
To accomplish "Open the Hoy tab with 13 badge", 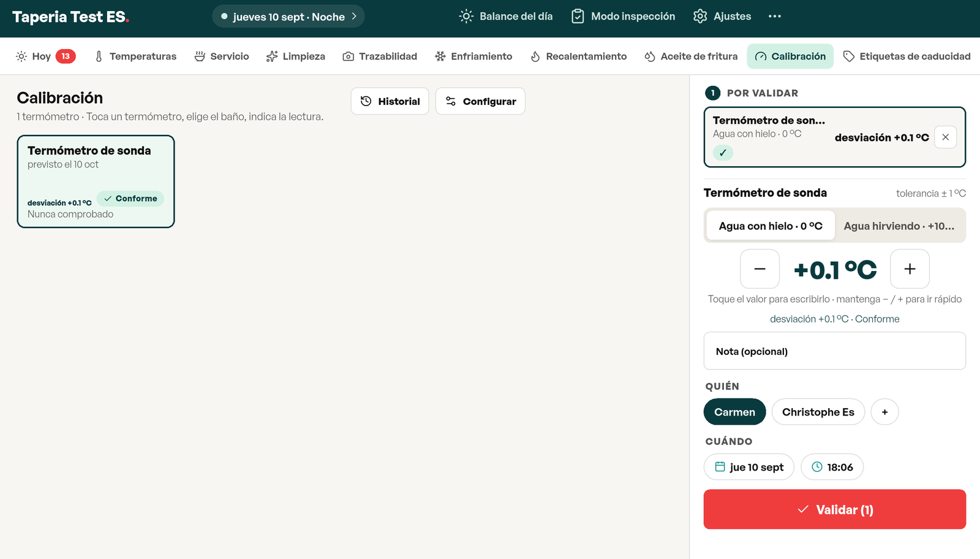I will pos(45,56).
